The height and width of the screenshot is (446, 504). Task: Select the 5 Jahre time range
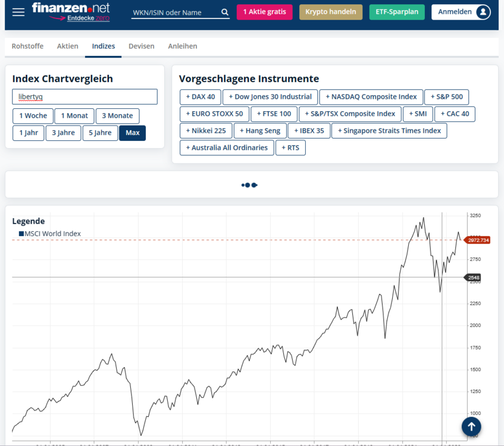[101, 133]
